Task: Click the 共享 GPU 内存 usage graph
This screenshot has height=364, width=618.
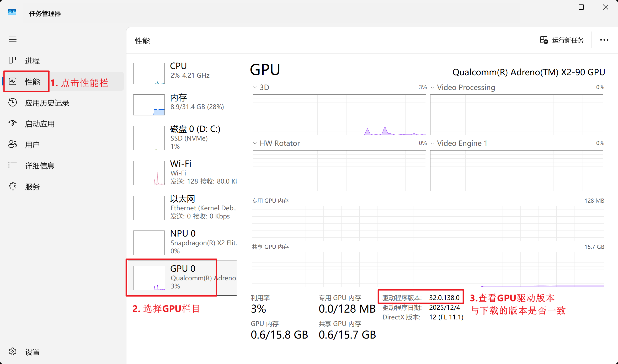Action: click(428, 270)
